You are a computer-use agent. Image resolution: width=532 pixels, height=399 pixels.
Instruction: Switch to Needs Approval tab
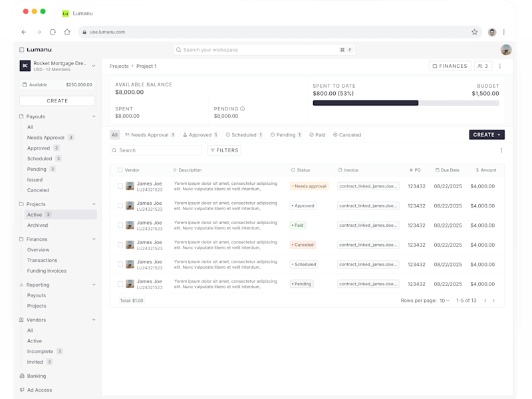click(150, 135)
